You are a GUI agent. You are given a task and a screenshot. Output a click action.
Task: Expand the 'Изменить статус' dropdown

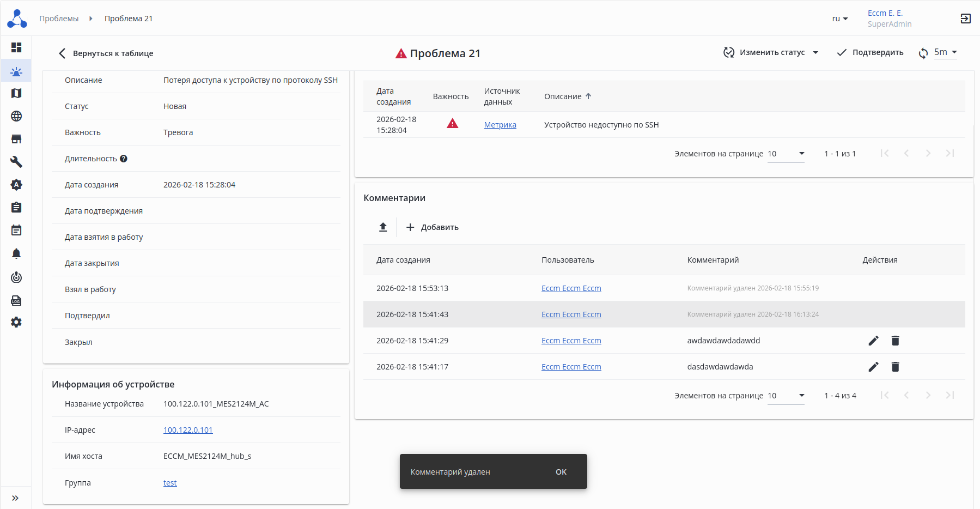771,52
